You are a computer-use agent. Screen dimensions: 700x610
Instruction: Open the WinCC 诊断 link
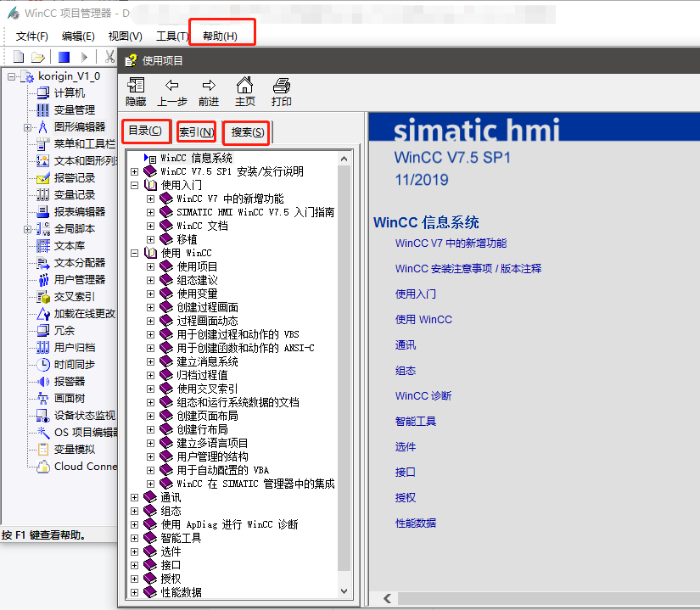pyautogui.click(x=423, y=395)
